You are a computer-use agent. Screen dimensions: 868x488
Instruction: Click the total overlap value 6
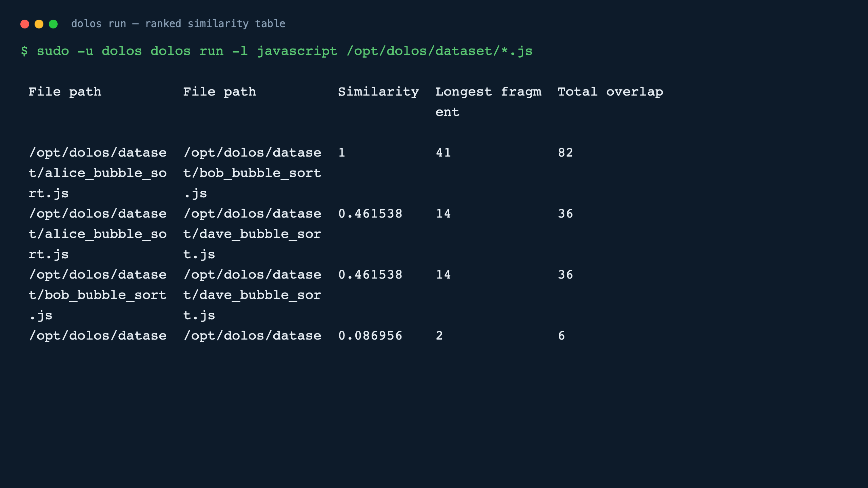561,335
